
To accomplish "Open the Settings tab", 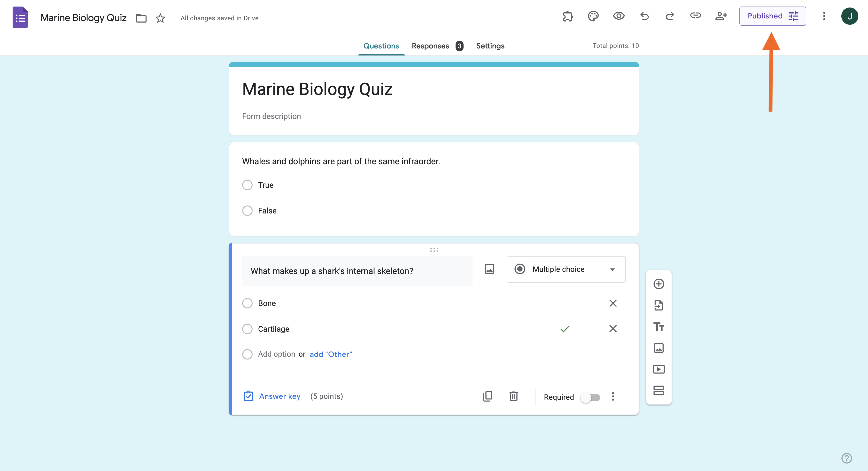I will 490,46.
